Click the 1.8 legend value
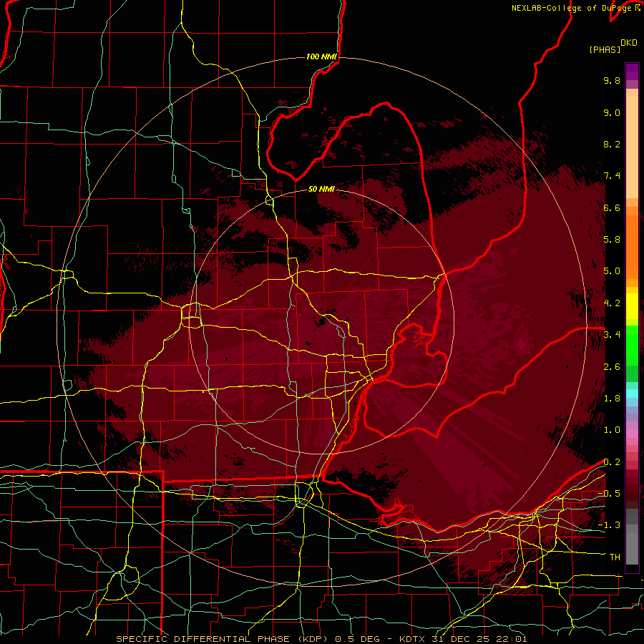The height and width of the screenshot is (644, 644). (612, 399)
